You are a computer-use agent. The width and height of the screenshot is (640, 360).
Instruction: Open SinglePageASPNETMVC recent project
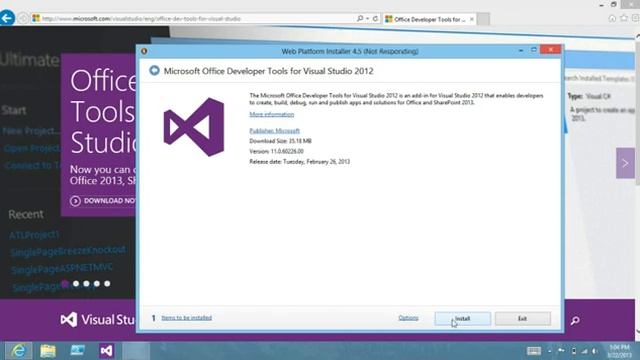[62, 269]
